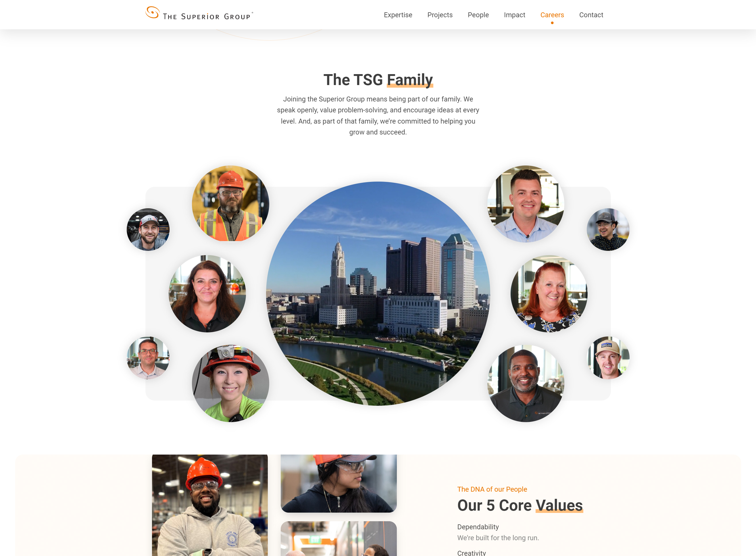Select the Careers navigation link
This screenshot has width=756, height=556.
pyautogui.click(x=552, y=15)
